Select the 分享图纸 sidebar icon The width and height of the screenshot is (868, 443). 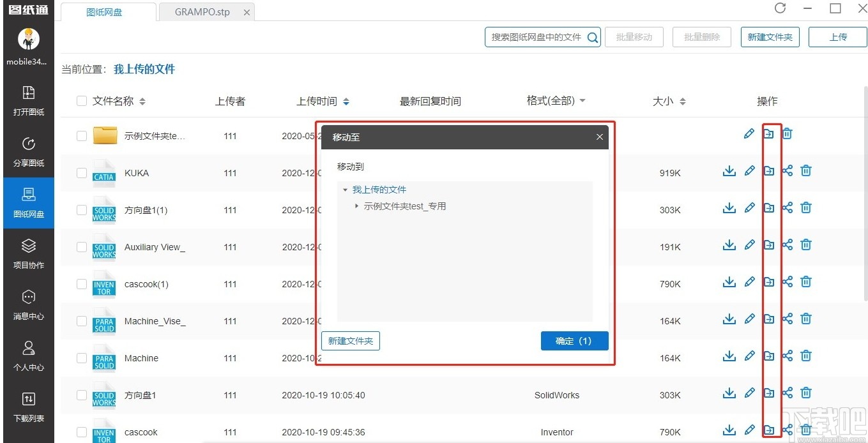click(28, 152)
